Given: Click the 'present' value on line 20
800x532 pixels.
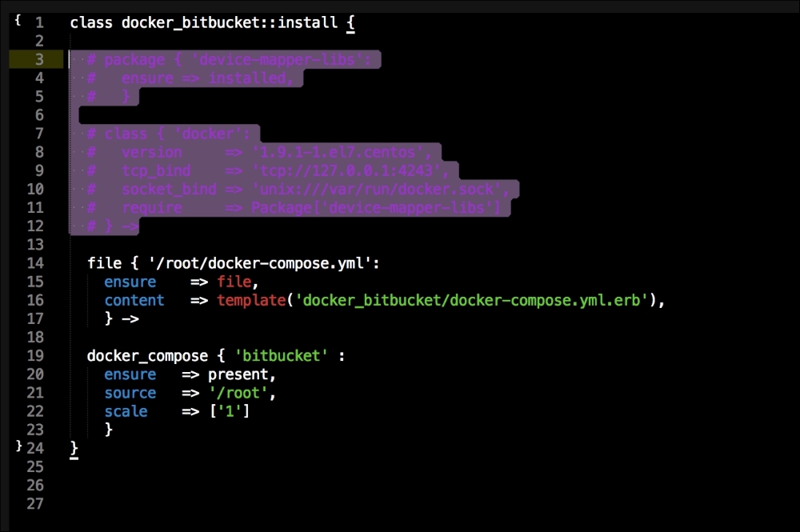Looking at the screenshot, I should (242, 374).
